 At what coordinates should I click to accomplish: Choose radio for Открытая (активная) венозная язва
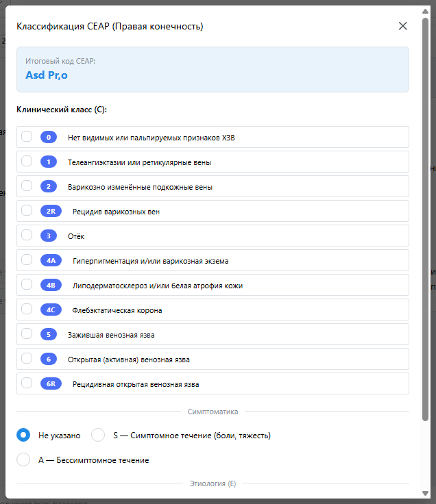click(x=27, y=358)
